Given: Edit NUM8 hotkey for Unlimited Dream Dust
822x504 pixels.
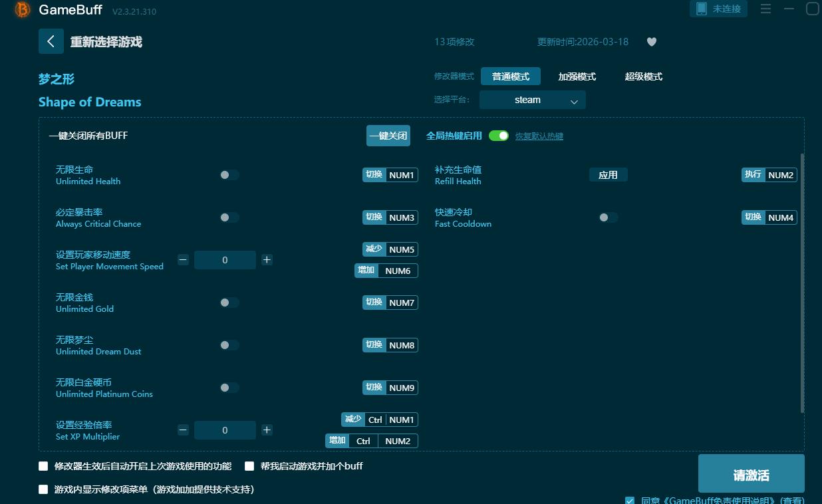Looking at the screenshot, I should 402,345.
